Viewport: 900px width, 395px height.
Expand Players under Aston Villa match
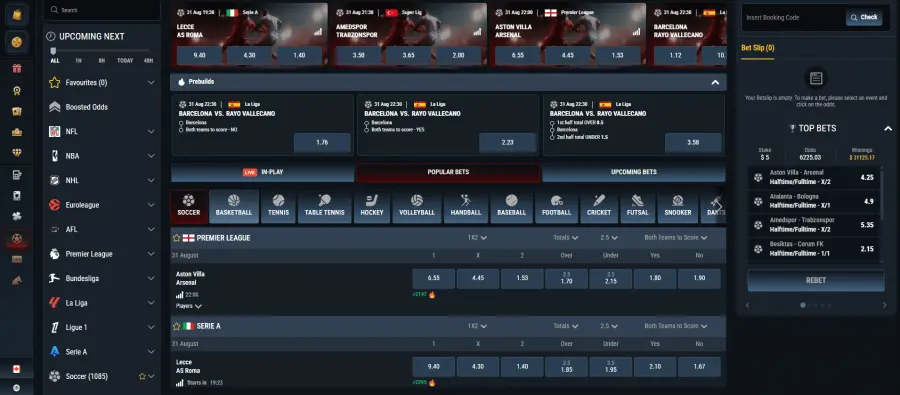coord(189,307)
